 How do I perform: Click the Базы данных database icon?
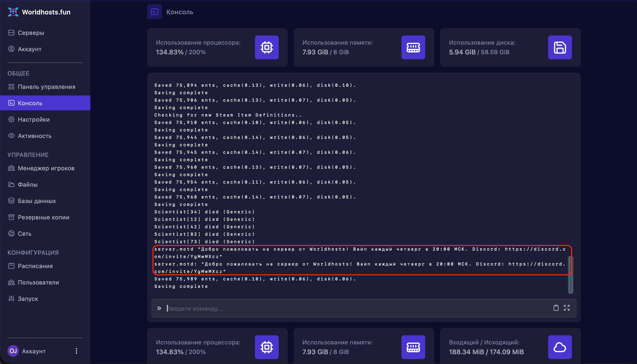11,201
